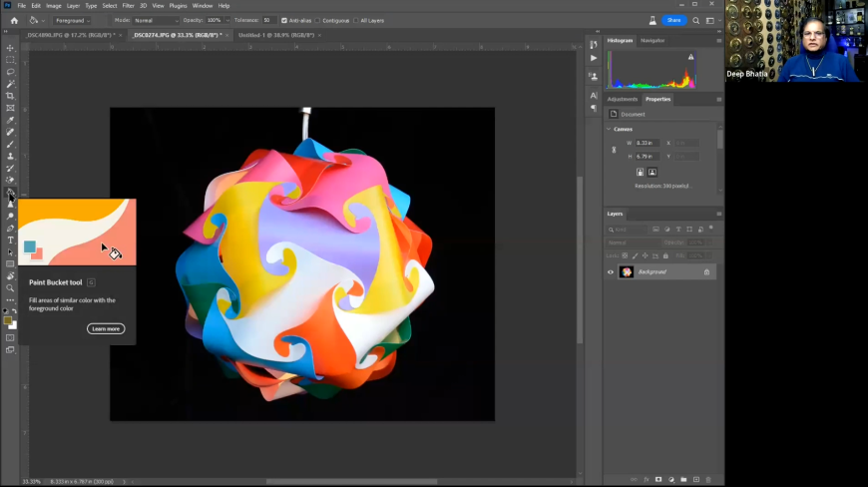Uncheck the Anti-alias checkbox
Screen dimensions: 868x487
click(284, 20)
